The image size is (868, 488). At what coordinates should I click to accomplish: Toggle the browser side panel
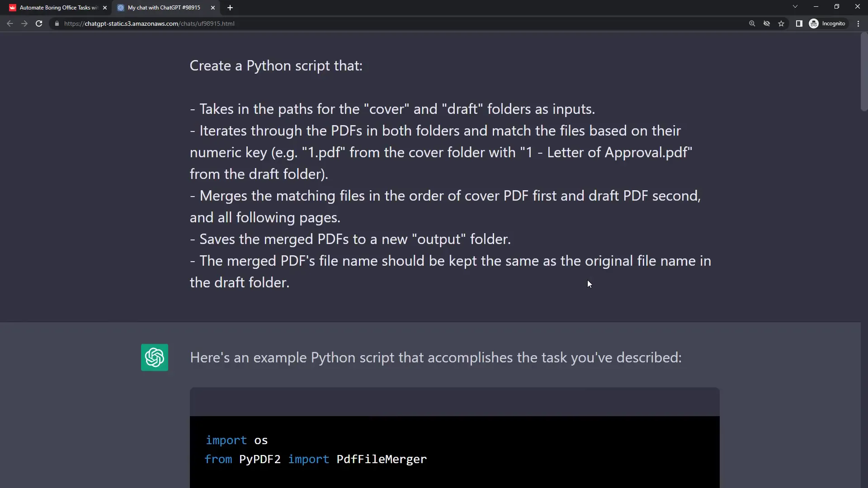(799, 23)
